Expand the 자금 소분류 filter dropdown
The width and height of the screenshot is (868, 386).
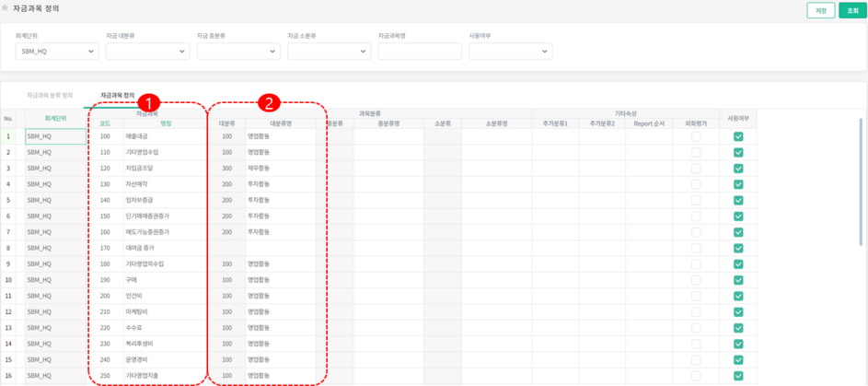(x=329, y=52)
